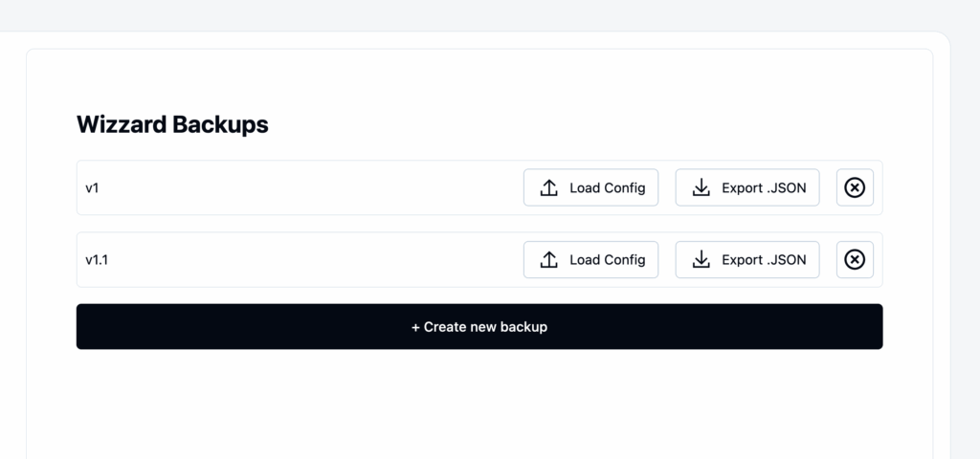Create a new backup with the black button
This screenshot has width=980, height=459.
pyautogui.click(x=479, y=327)
